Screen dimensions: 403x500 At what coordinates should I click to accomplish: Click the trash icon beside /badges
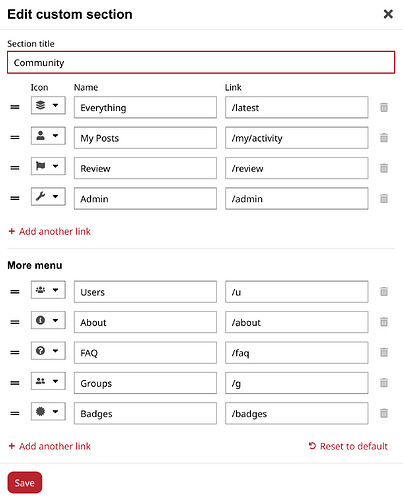click(x=384, y=413)
